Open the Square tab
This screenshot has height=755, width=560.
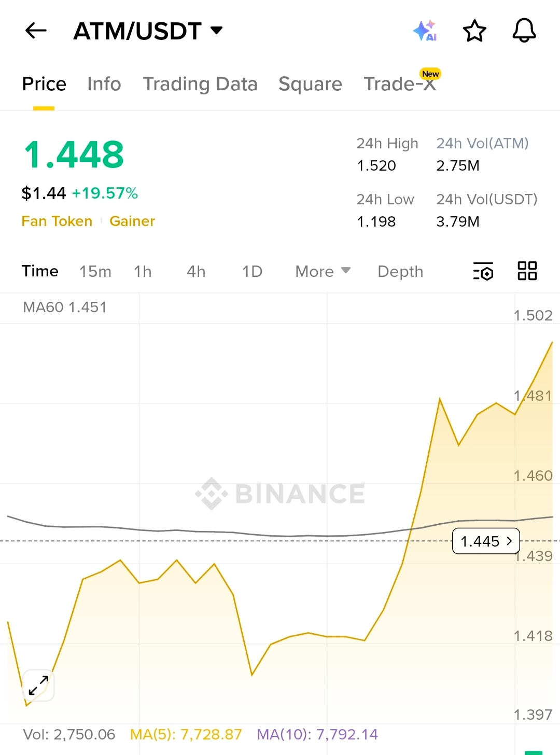(310, 84)
